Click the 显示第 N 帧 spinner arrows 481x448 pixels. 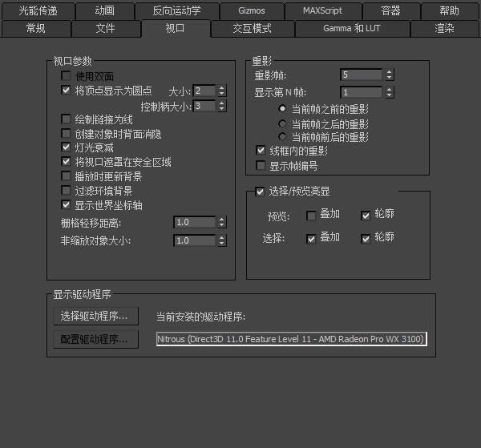click(390, 92)
